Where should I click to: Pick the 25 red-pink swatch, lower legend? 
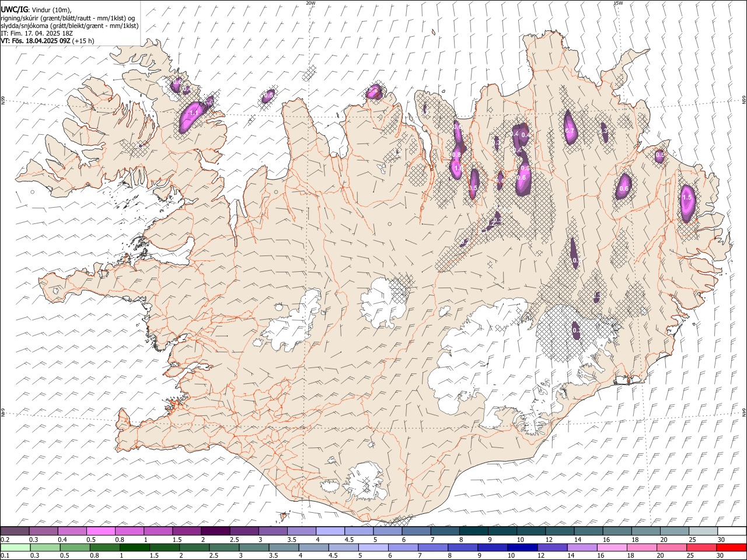coord(702,547)
